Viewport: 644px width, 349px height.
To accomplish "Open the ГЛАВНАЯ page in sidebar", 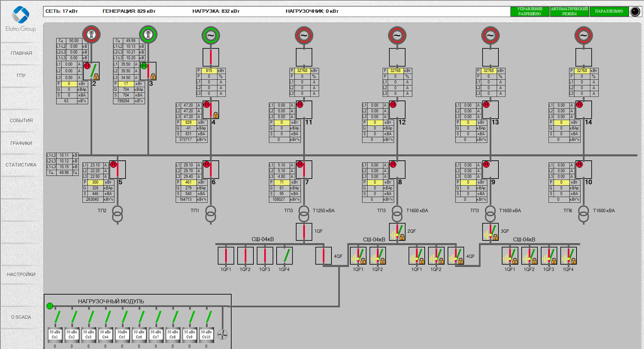I will click(x=21, y=53).
